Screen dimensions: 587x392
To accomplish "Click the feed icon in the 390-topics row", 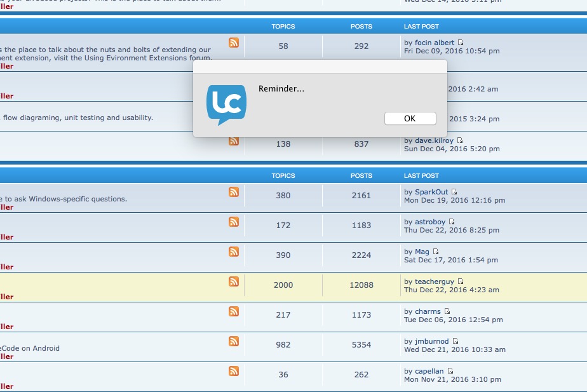I will point(234,252).
